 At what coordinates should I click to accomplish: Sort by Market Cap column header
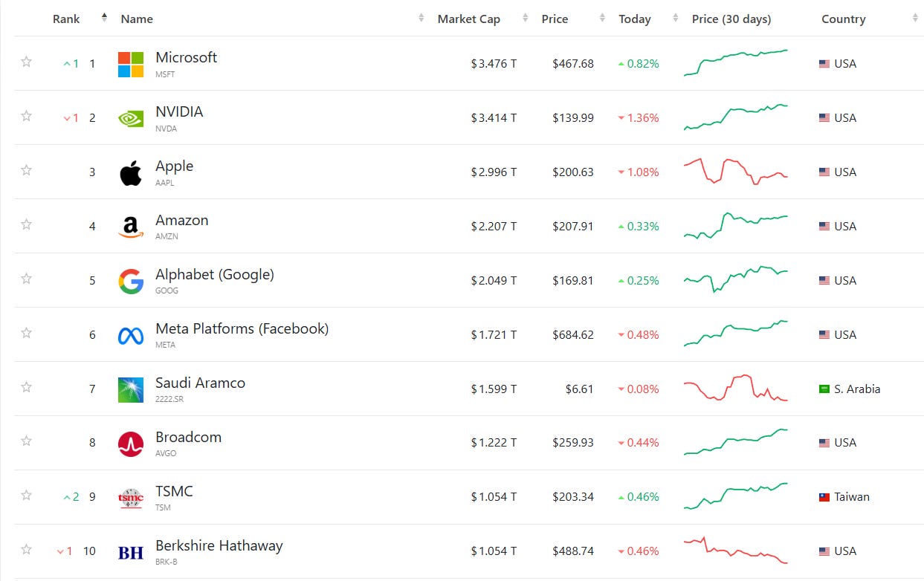[x=468, y=19]
